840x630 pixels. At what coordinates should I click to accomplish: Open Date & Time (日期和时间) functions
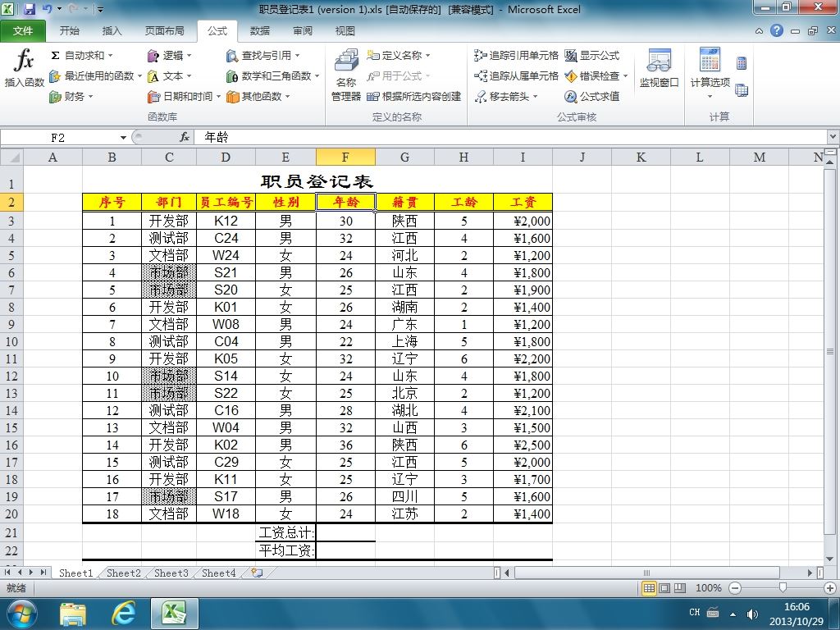click(x=184, y=97)
